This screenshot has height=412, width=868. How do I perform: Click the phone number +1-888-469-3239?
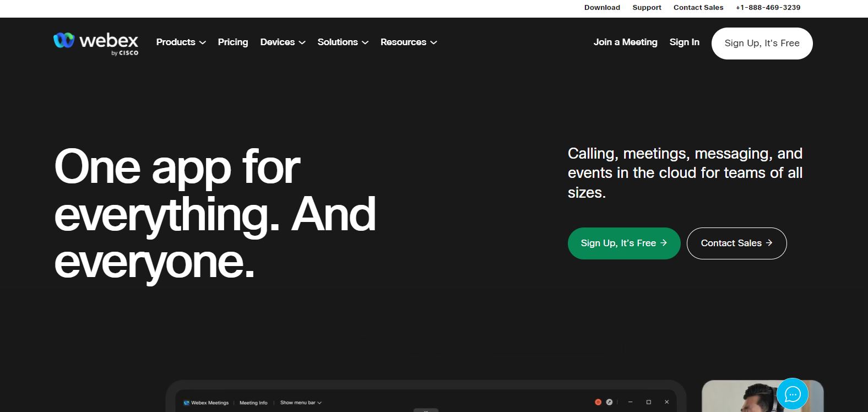pyautogui.click(x=768, y=8)
